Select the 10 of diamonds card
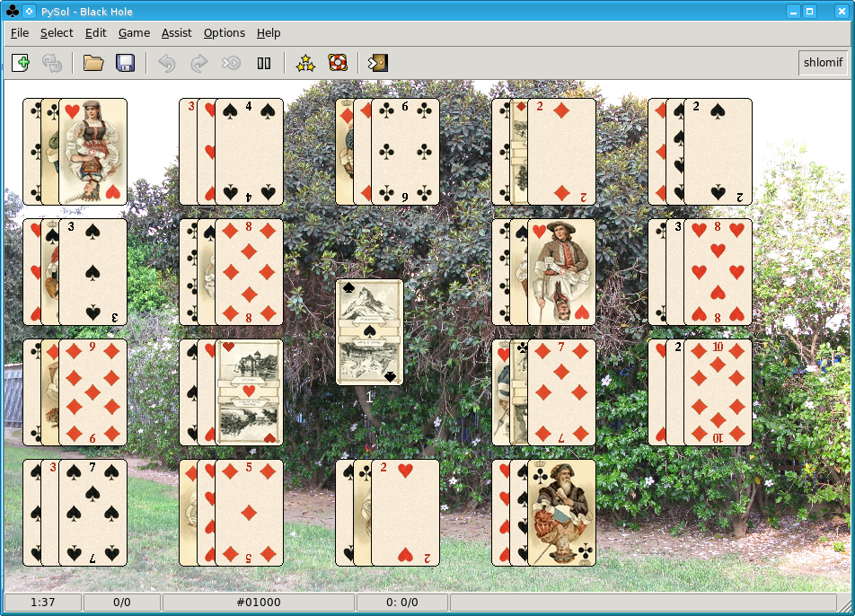The width and height of the screenshot is (855, 616). pos(718,392)
